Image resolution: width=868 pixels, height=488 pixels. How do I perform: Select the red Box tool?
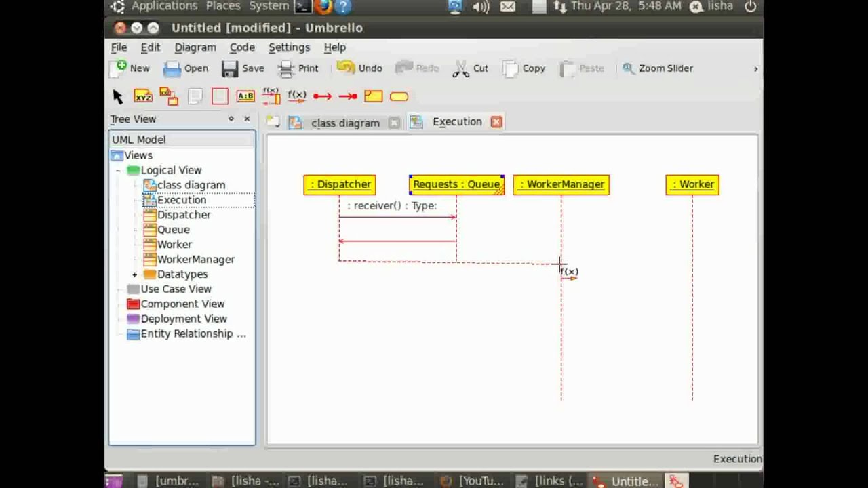220,96
